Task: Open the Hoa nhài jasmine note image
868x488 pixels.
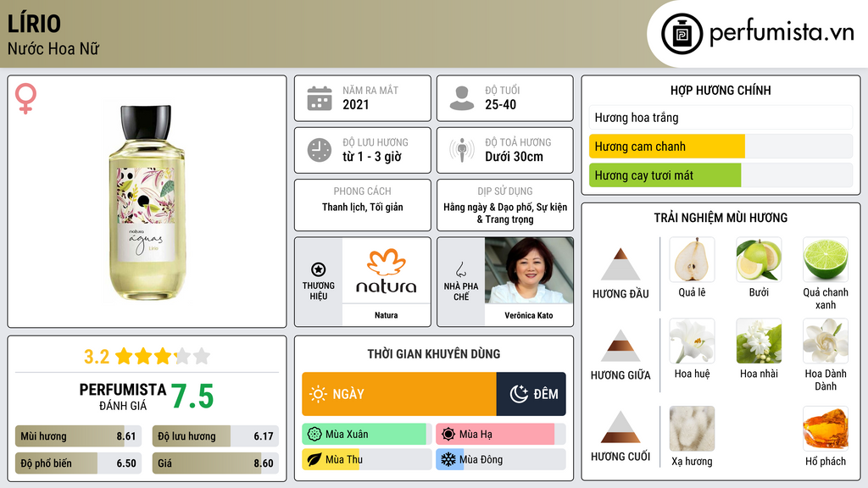Action: [x=759, y=341]
